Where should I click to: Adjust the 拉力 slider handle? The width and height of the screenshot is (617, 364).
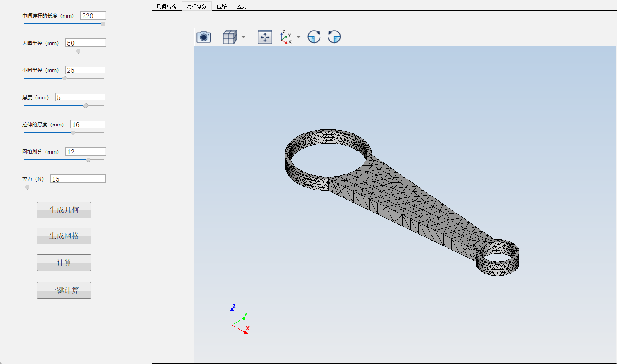(27, 187)
